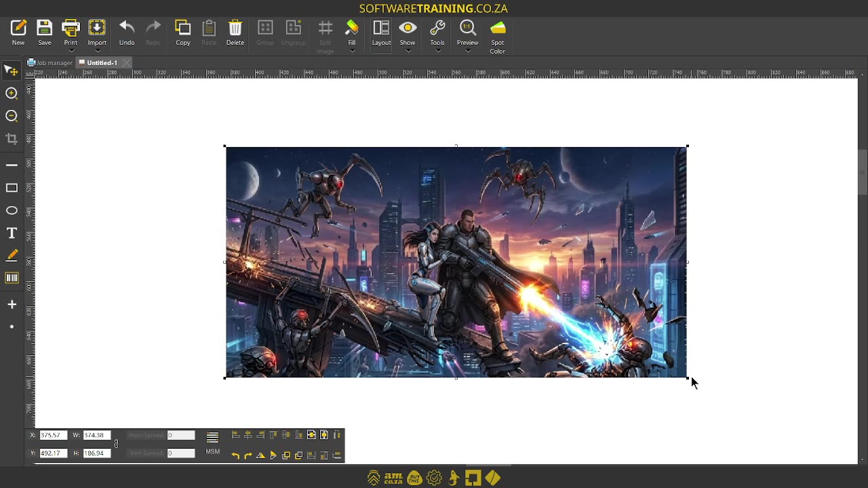Expand the Import dropdown arrow
The image size is (868, 488).
97,51
